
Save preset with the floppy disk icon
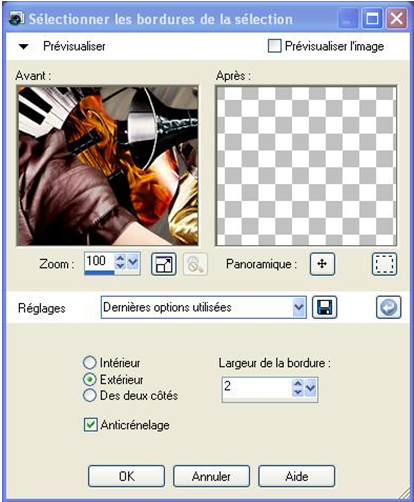click(x=324, y=307)
